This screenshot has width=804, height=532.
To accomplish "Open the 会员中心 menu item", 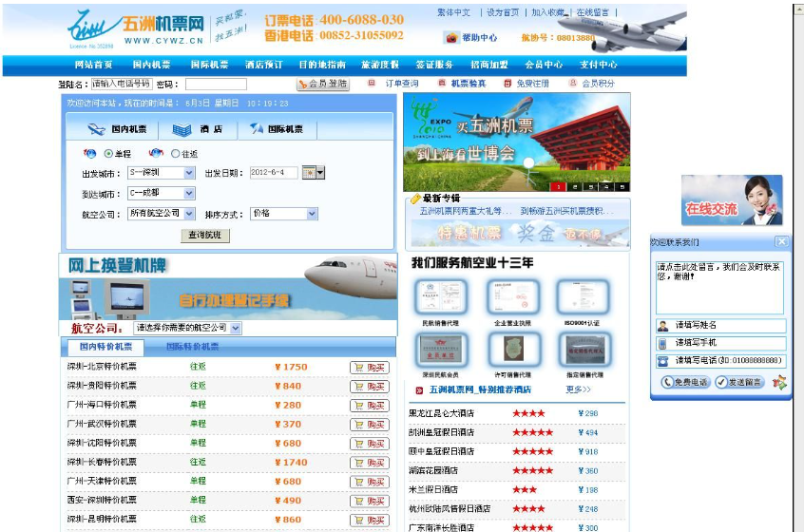I will pyautogui.click(x=544, y=65).
